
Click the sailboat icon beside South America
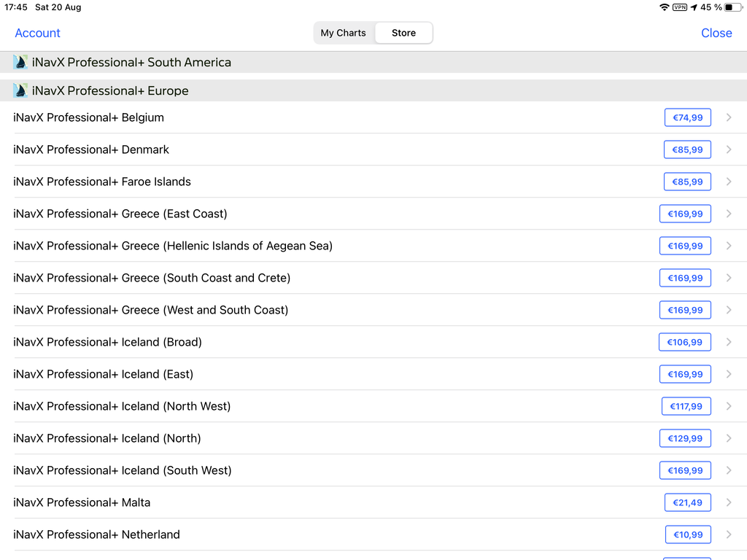(x=20, y=62)
